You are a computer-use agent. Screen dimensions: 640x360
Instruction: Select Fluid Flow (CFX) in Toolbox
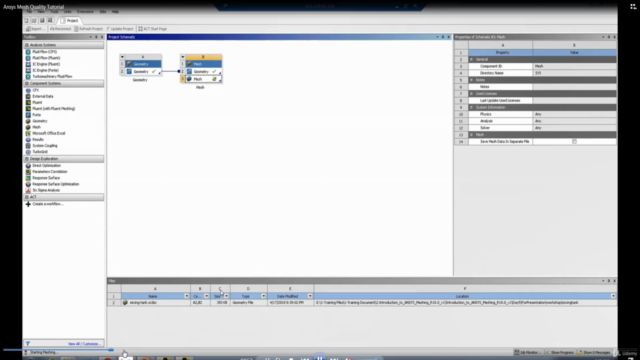[x=44, y=52]
